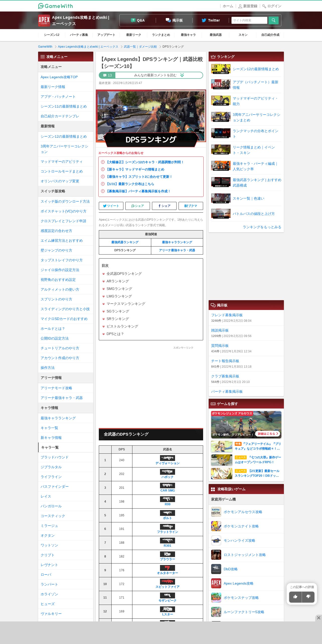Open 武器一覧｜ダメージ比較 breadcrumb link
Image resolution: width=322 pixels, height=644 pixels.
click(x=140, y=47)
